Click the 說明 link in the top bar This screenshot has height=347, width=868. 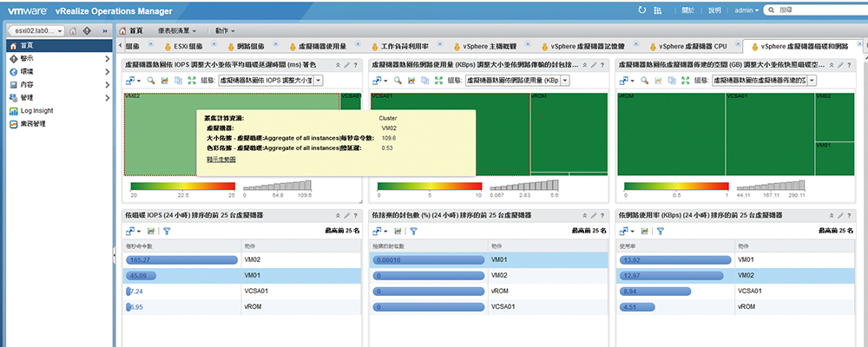tap(714, 10)
